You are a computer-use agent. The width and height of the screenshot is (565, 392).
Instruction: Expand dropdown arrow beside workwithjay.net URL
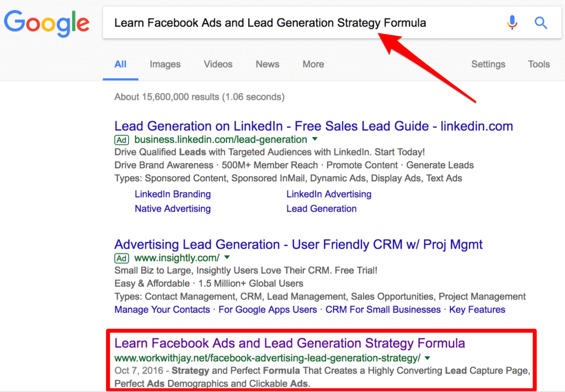click(428, 358)
